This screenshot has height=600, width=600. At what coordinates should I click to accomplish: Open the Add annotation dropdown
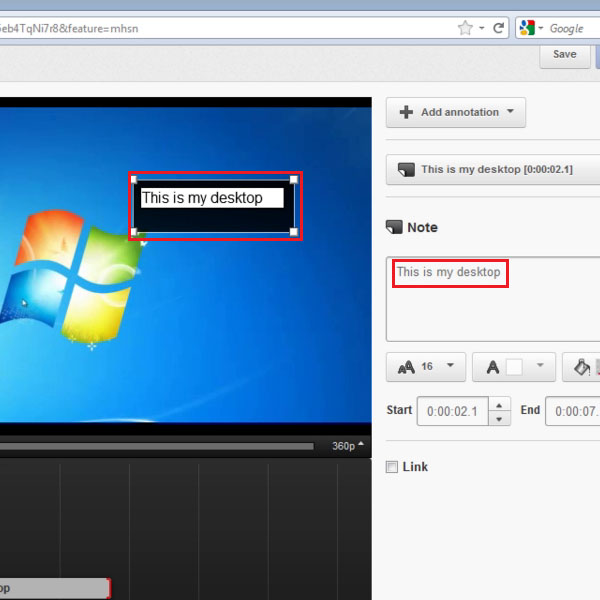(x=456, y=112)
